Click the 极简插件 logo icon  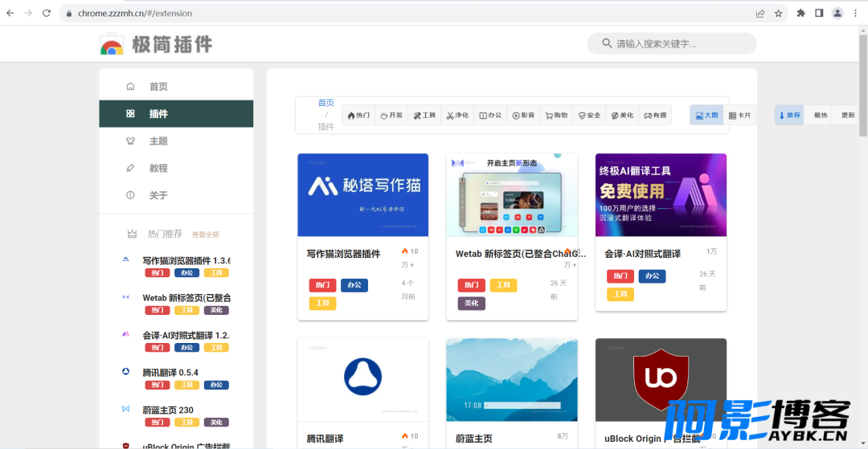point(112,44)
